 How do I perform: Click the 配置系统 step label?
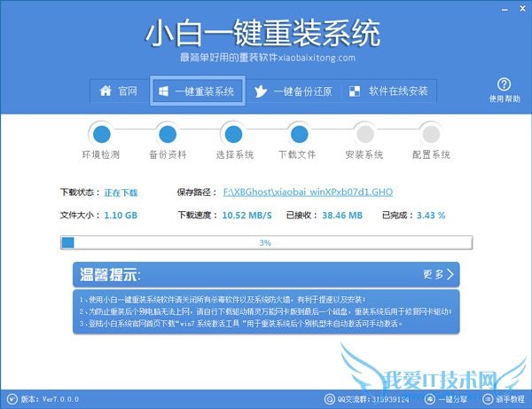(x=431, y=154)
